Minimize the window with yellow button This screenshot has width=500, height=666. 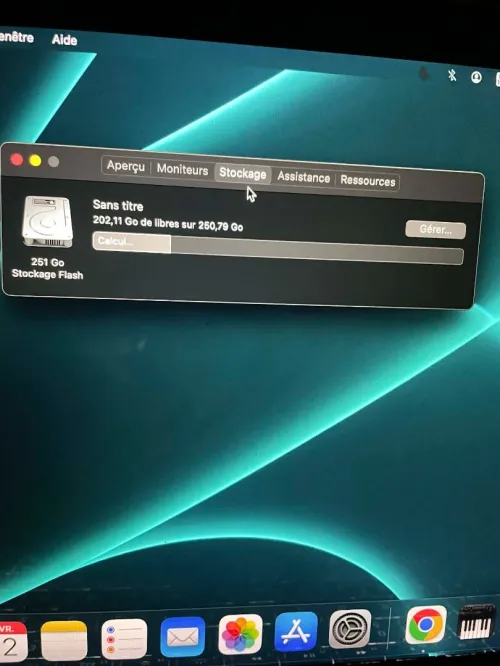pyautogui.click(x=35, y=161)
